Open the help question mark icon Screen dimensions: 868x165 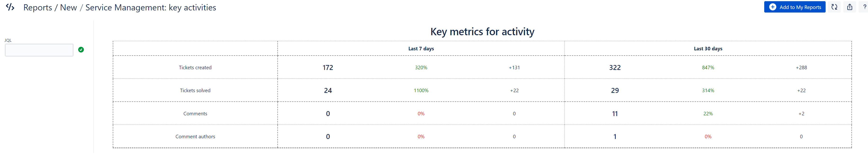[864, 7]
